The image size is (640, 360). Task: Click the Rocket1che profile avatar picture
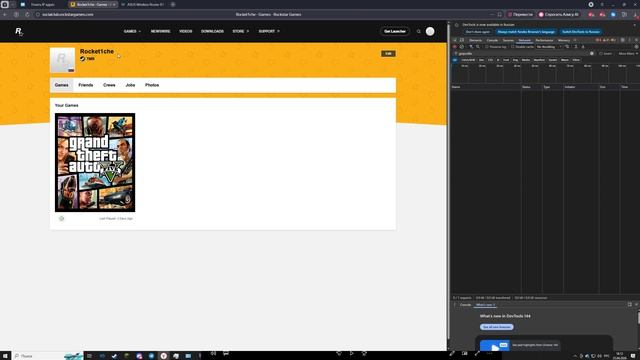(x=62, y=60)
